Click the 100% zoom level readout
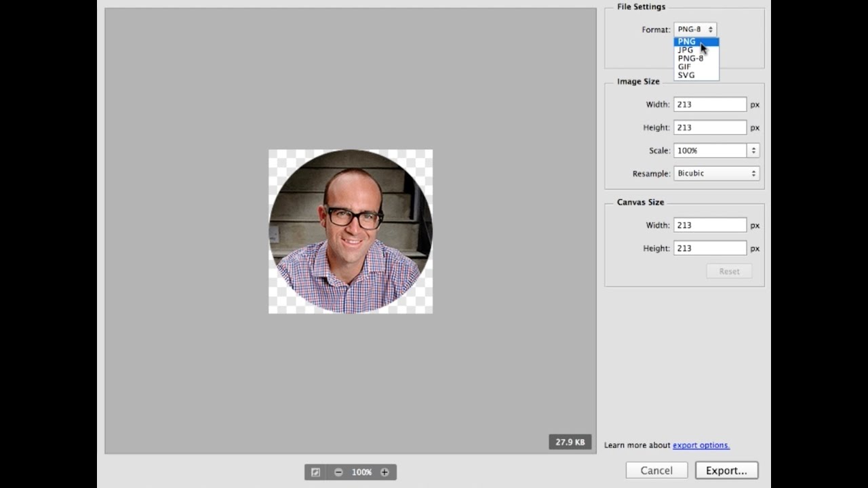This screenshot has height=488, width=868. [x=361, y=472]
